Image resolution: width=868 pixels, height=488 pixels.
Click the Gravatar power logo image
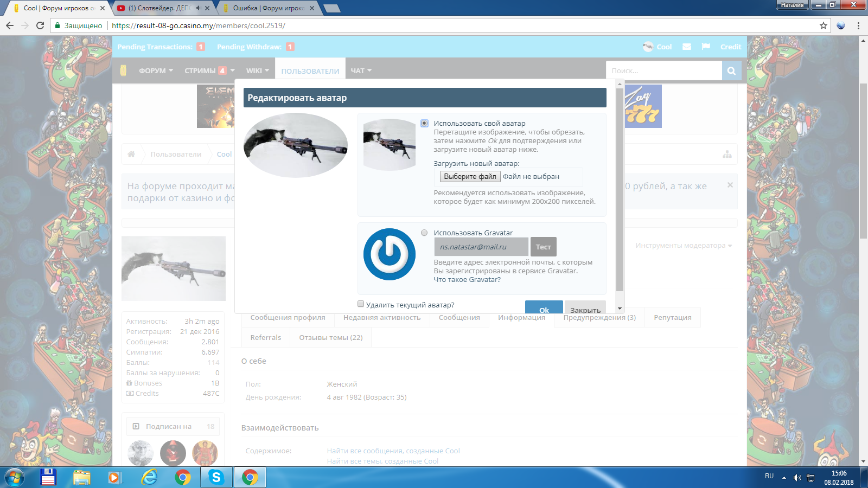[x=390, y=254]
